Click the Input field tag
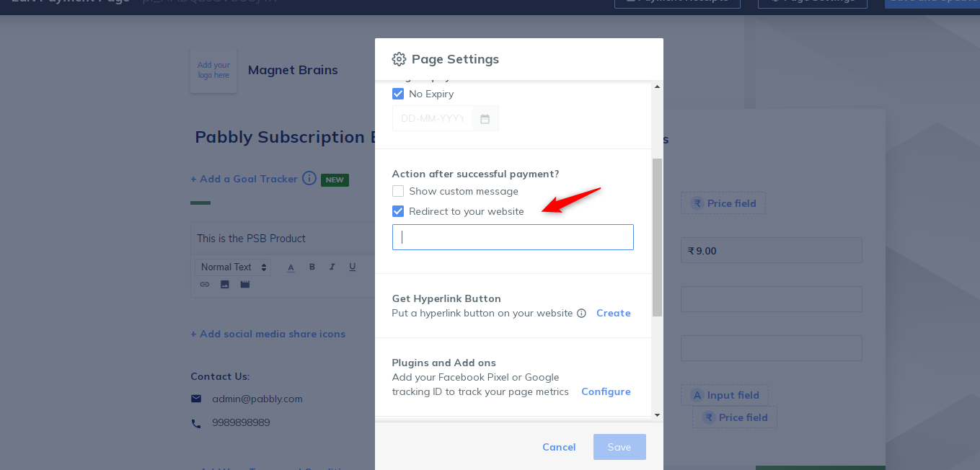This screenshot has width=980, height=470. 725,395
